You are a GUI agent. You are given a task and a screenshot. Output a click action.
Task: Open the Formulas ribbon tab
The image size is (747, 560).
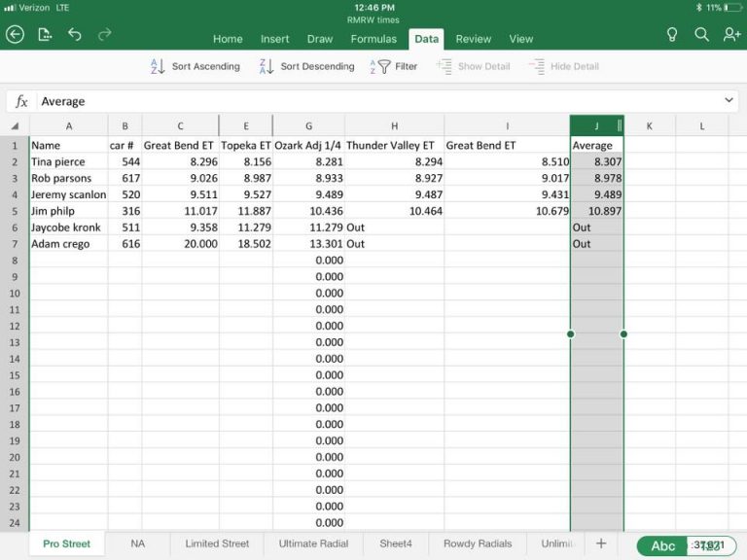tap(373, 39)
